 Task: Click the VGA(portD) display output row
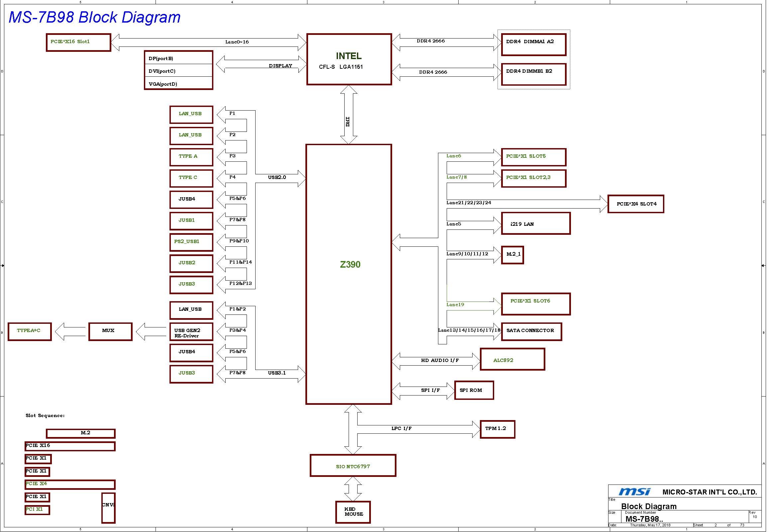pos(179,83)
